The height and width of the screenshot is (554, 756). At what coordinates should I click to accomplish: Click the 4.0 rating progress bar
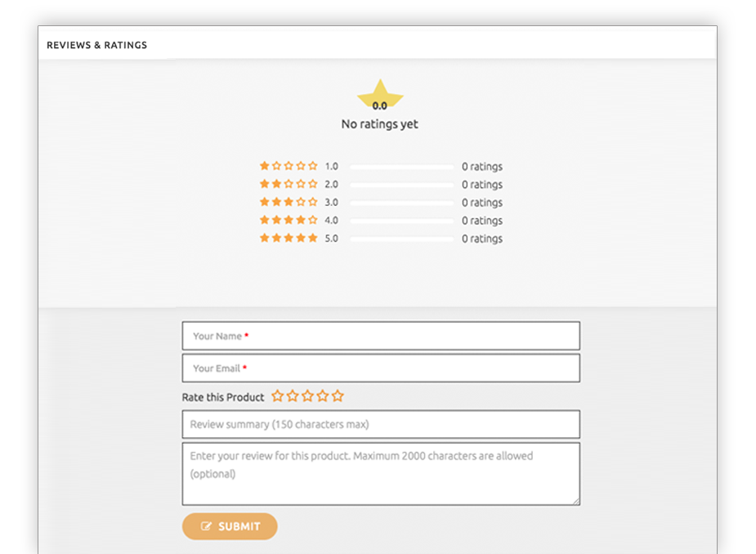pyautogui.click(x=401, y=221)
